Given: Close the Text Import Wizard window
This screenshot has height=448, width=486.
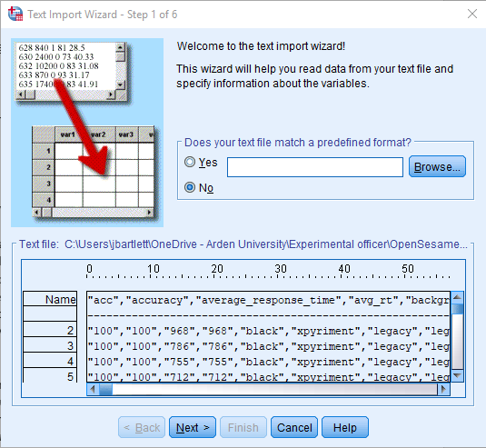Looking at the screenshot, I should click(x=472, y=14).
